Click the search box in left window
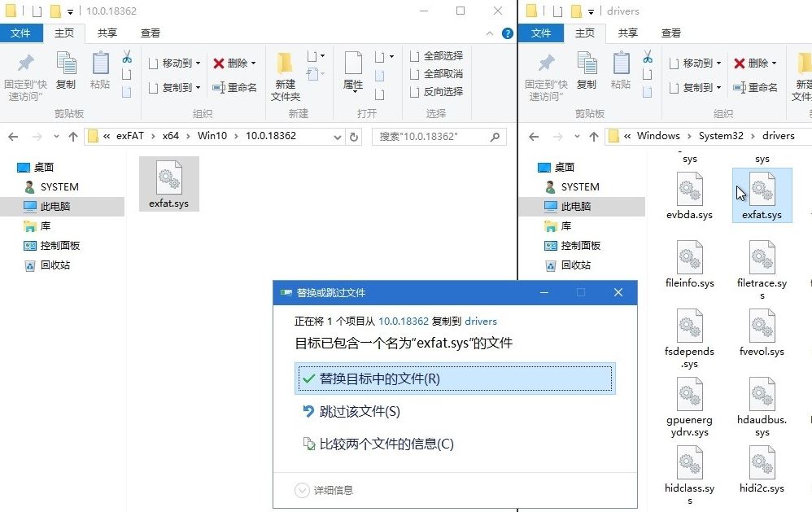Viewport: 812px width, 512px height. (x=438, y=137)
